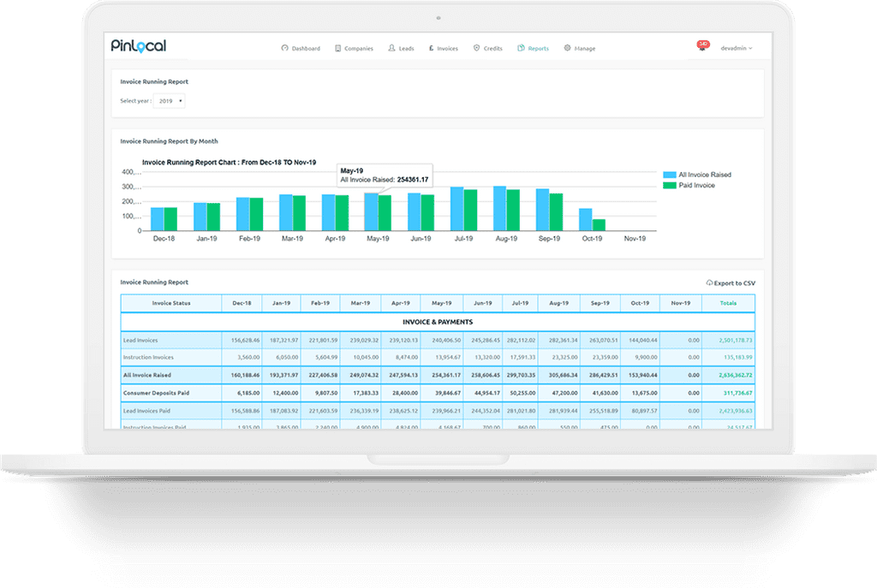Click the All Invoice Raised table row label

click(146, 375)
